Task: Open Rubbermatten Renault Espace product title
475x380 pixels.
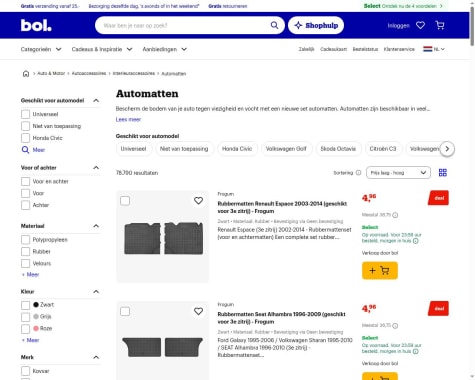Action: pyautogui.click(x=282, y=207)
